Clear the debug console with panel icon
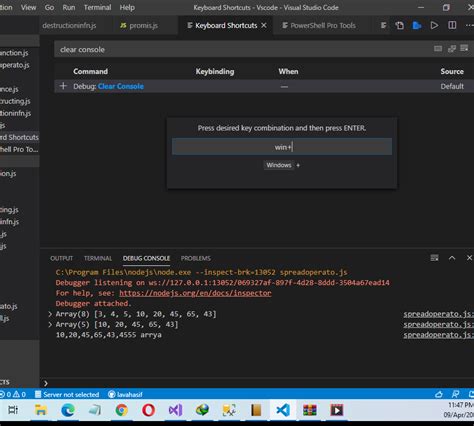This screenshot has height=426, width=474. coord(434,258)
